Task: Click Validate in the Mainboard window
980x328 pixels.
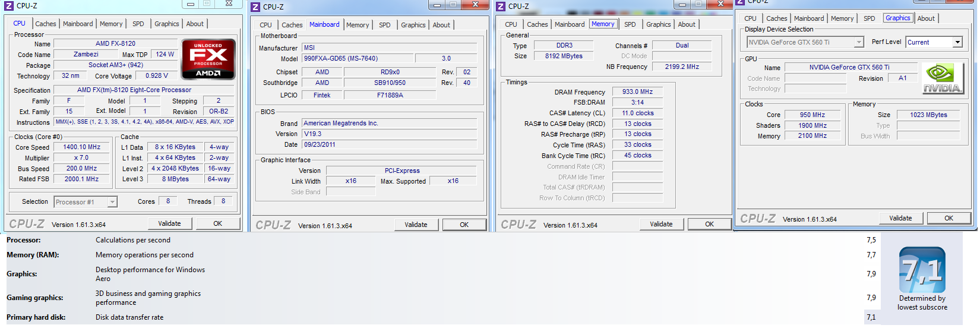Action: [416, 225]
